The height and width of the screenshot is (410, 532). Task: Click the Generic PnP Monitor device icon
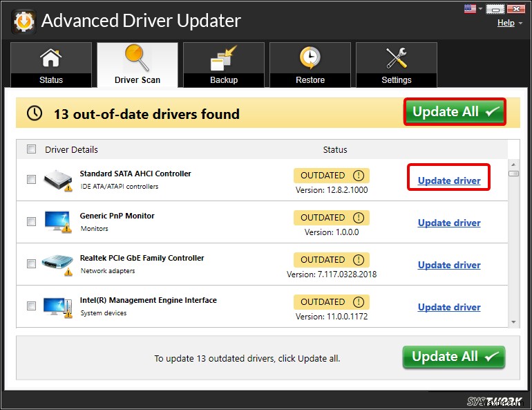point(57,222)
